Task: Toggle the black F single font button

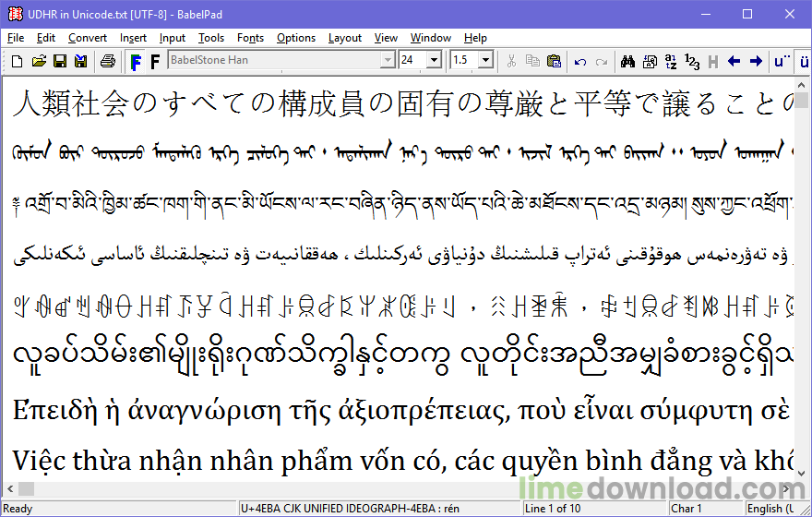Action: 154,61
